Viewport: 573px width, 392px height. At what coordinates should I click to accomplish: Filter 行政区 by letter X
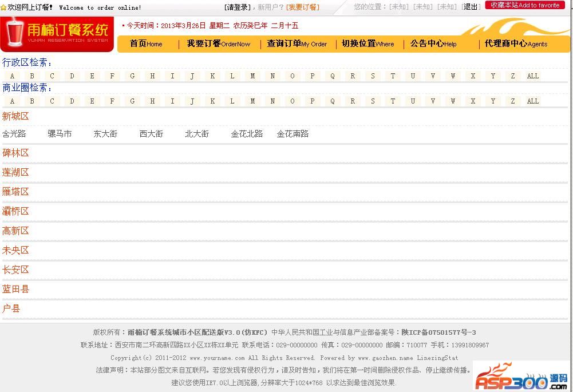[473, 76]
